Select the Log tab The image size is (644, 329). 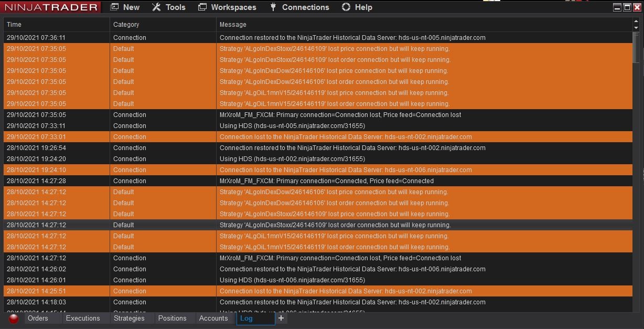point(247,318)
